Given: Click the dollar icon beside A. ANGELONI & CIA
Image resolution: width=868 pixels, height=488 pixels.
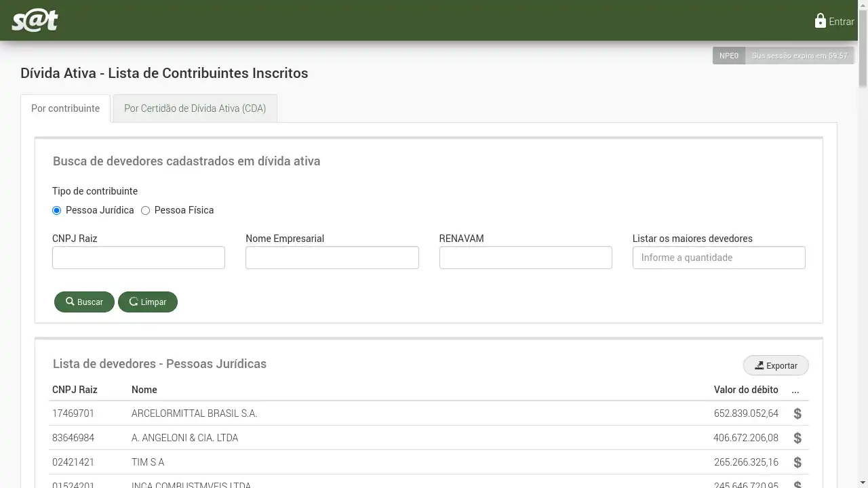Looking at the screenshot, I should 797,438.
